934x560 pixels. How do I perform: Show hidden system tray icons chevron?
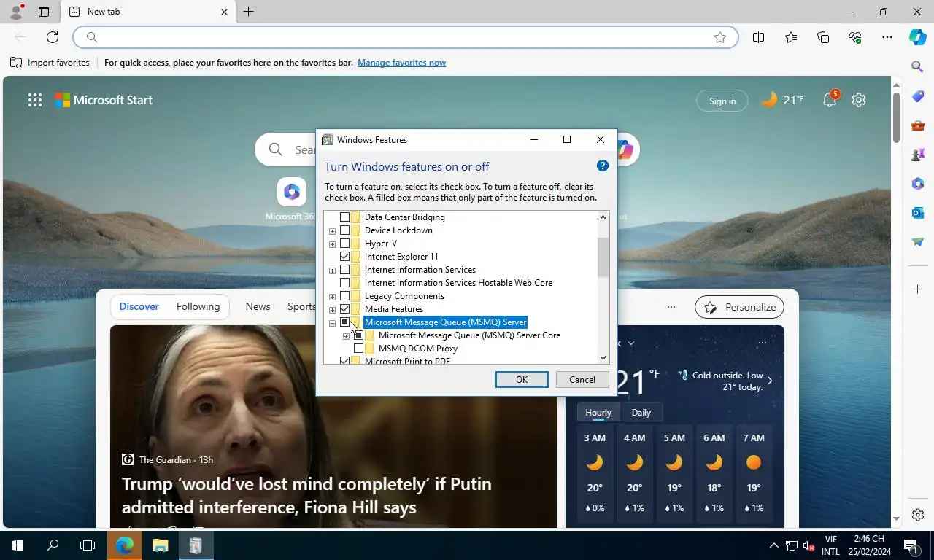(774, 545)
